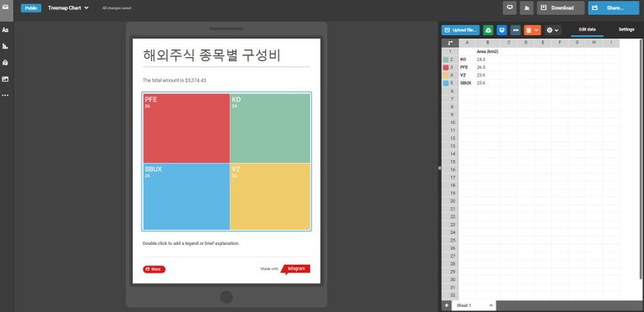Switch to the Settings tab
644x312 pixels.
(x=626, y=29)
